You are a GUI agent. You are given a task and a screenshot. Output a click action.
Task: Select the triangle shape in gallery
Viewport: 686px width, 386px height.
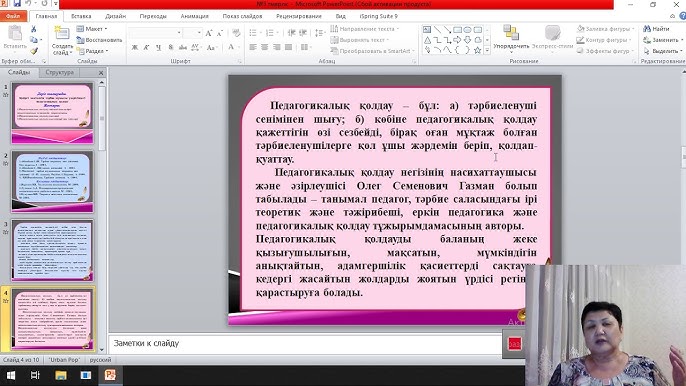click(427, 40)
